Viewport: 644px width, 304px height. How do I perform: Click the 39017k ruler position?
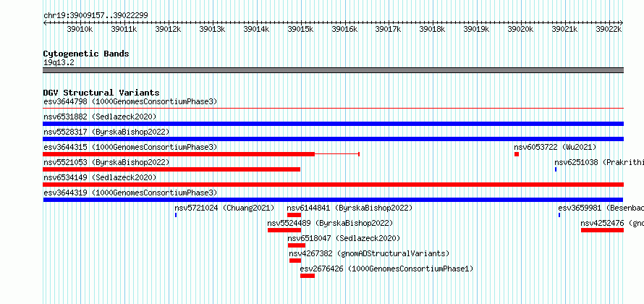click(389, 29)
